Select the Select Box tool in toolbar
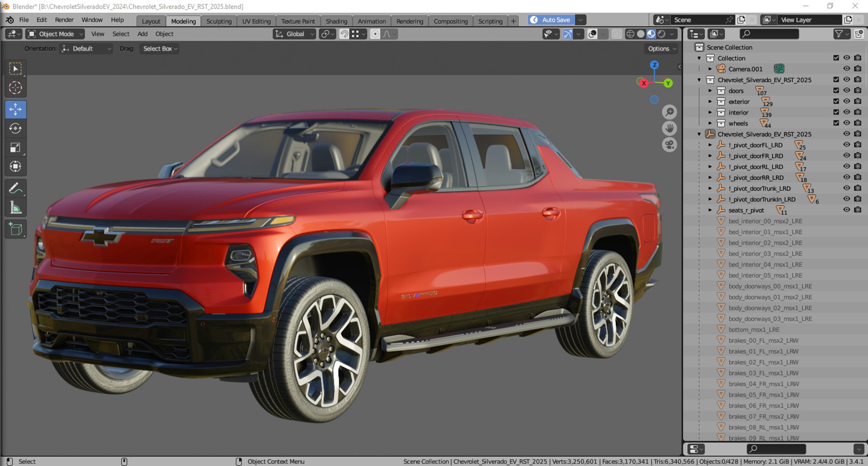Screen dimensions: 868x466 tap(15, 69)
